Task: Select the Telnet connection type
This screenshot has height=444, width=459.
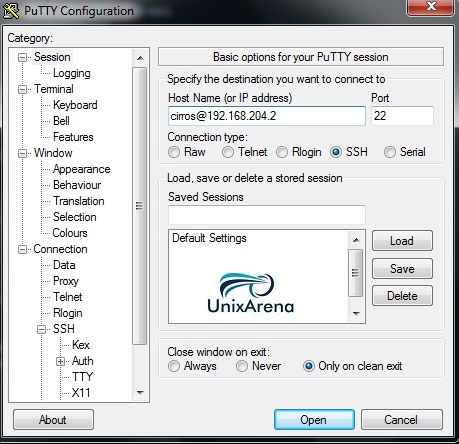Action: click(x=228, y=152)
